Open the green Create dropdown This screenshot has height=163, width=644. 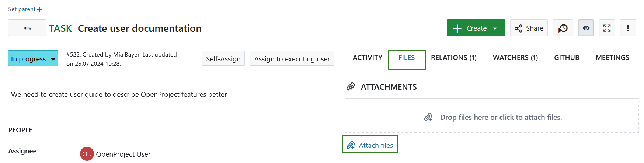pos(476,28)
